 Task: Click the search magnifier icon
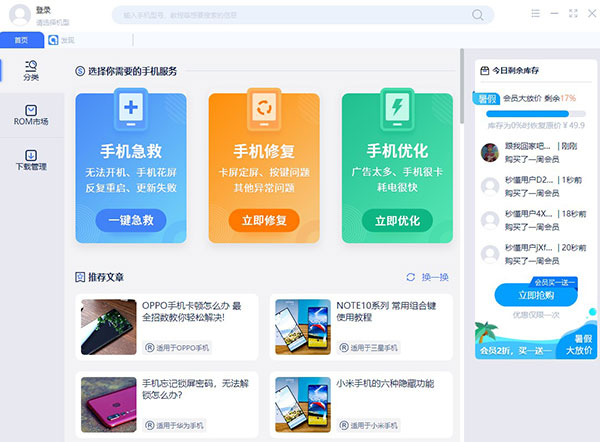pyautogui.click(x=478, y=15)
